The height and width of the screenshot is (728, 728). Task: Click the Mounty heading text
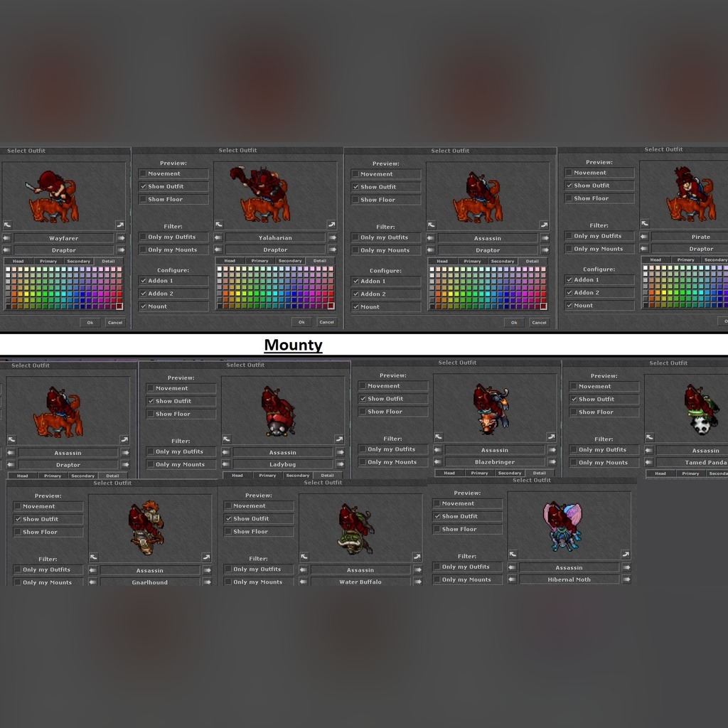click(x=293, y=345)
